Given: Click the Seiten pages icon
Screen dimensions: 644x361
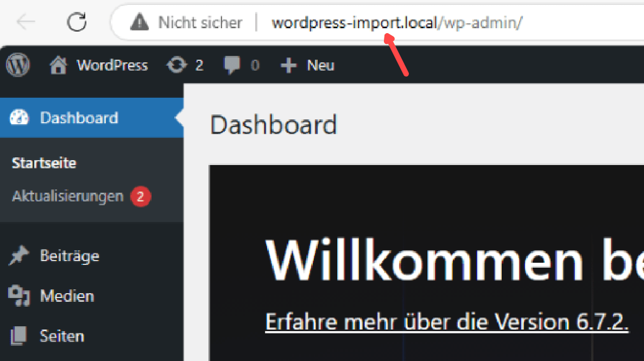Looking at the screenshot, I should pyautogui.click(x=19, y=336).
